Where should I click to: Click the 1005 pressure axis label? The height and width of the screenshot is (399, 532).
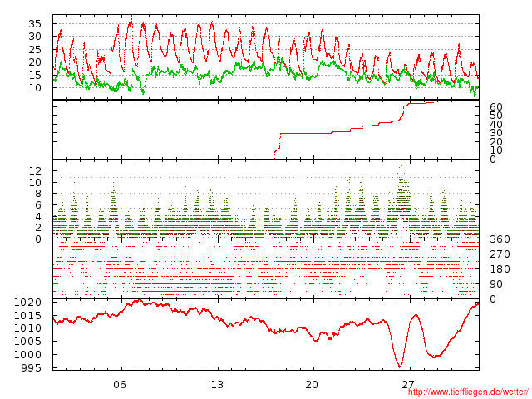[27, 342]
